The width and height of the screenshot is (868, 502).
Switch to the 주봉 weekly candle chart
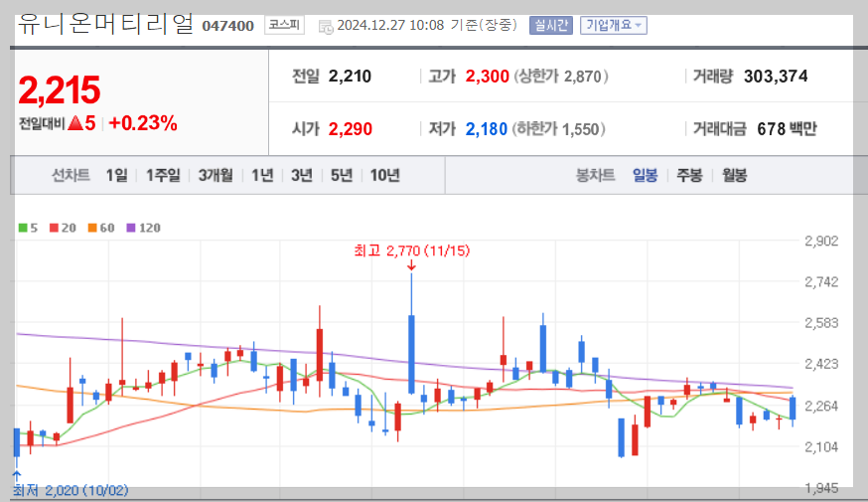[x=689, y=176]
